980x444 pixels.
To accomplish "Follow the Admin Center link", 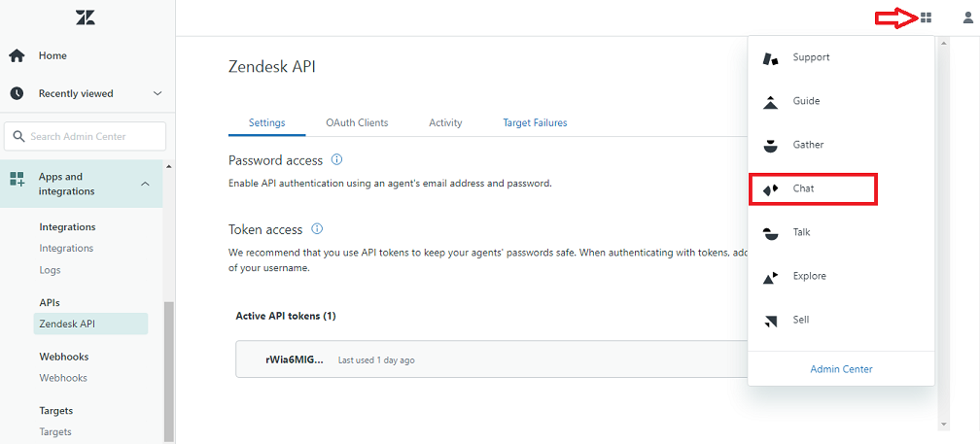I will [x=841, y=369].
